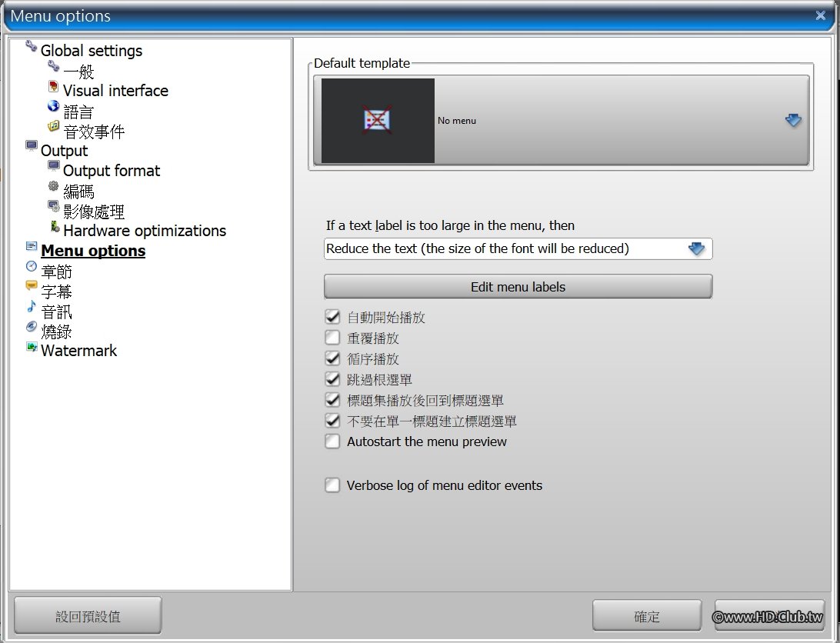Click the wrench icon beside 一般
The height and width of the screenshot is (643, 840).
pyautogui.click(x=54, y=66)
